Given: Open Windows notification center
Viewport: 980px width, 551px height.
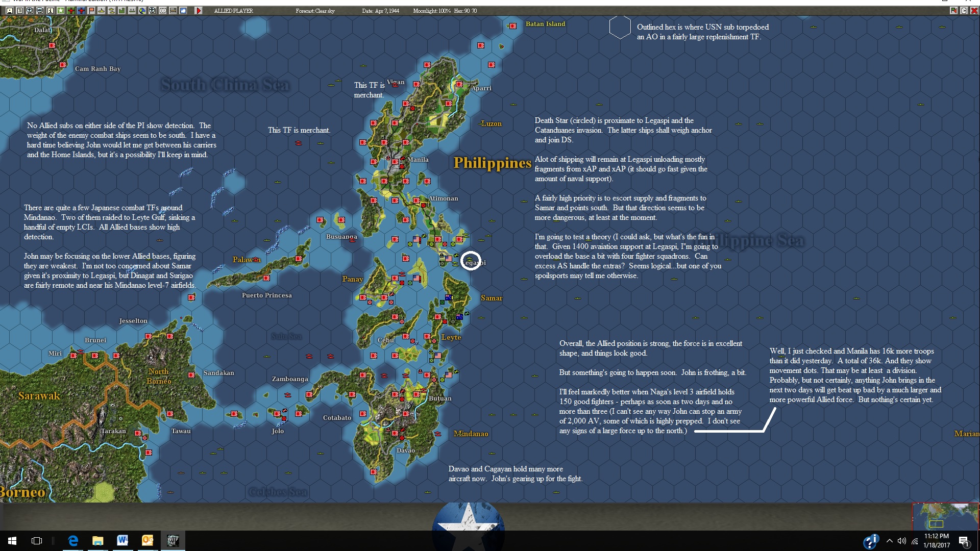Looking at the screenshot, I should pyautogui.click(x=964, y=541).
